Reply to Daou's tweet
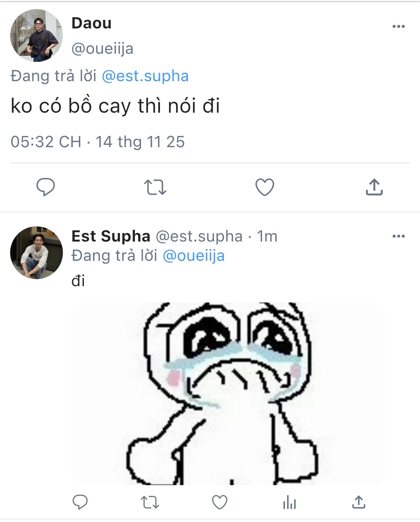 click(46, 187)
